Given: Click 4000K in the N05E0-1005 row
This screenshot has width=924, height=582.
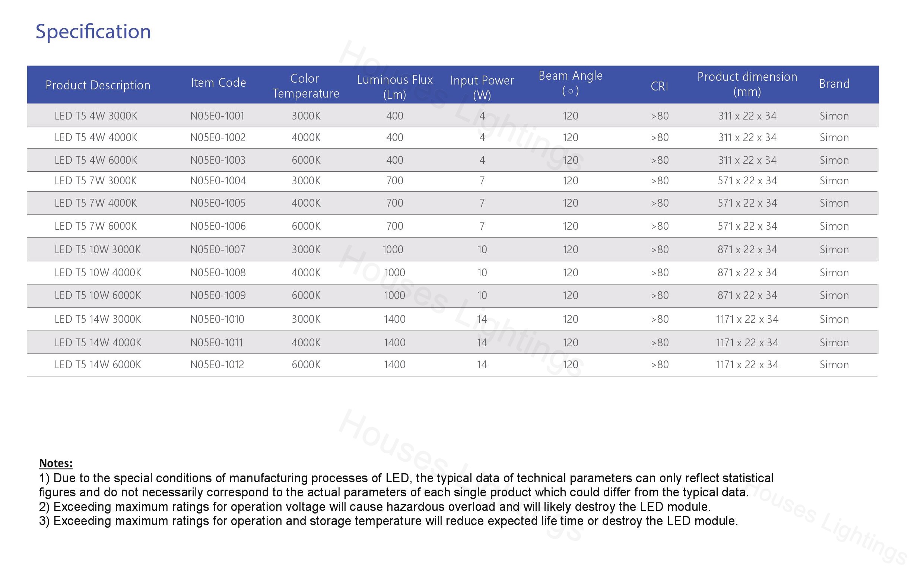Looking at the screenshot, I should pyautogui.click(x=306, y=203).
